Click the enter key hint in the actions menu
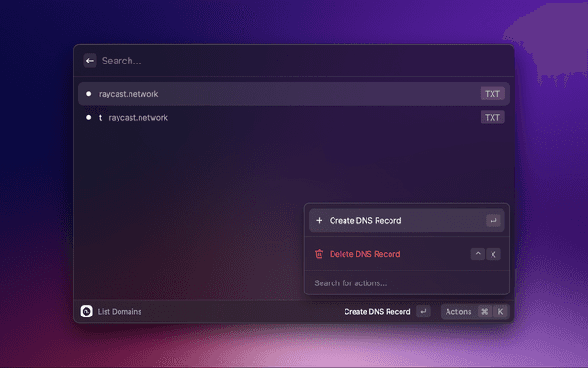This screenshot has height=368, width=588. coord(493,221)
